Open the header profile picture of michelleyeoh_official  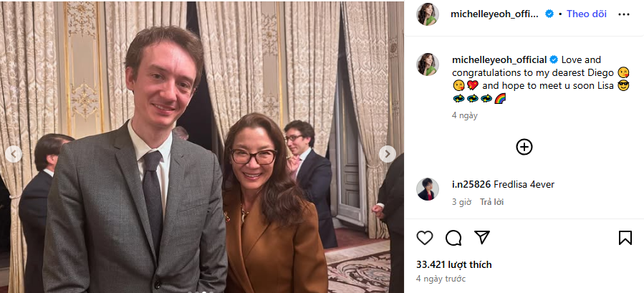(x=428, y=14)
